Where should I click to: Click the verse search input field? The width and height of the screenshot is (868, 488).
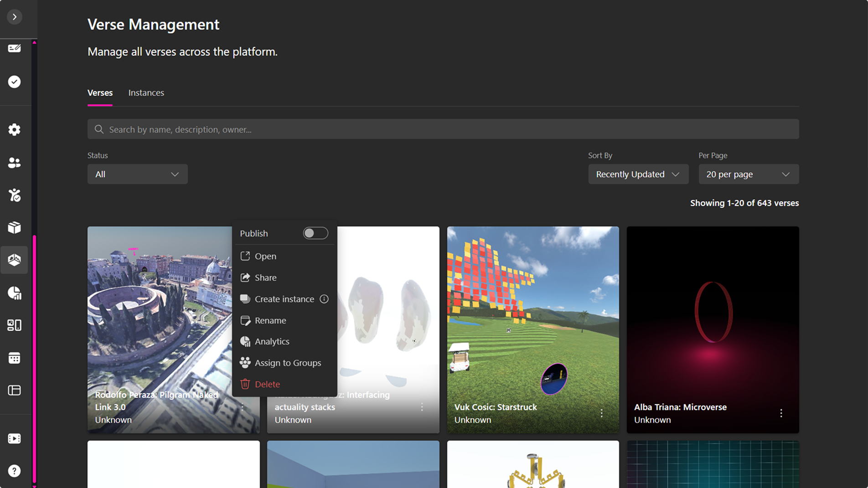tap(443, 129)
